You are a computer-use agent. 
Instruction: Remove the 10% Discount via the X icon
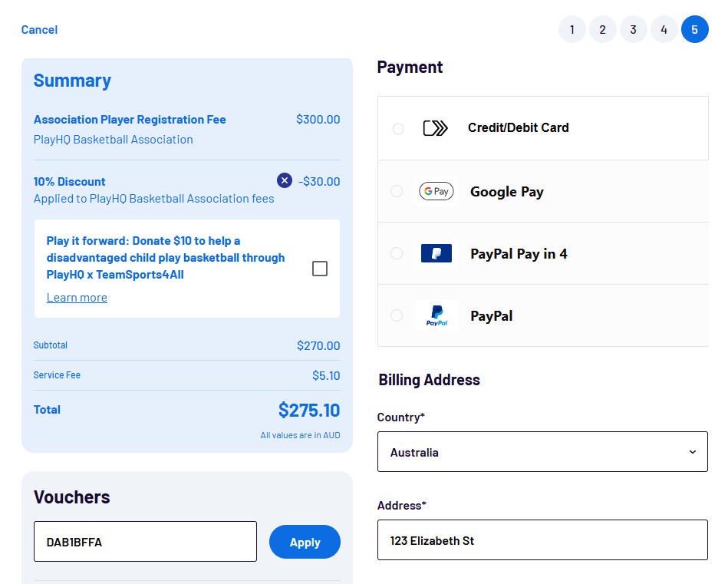[284, 180]
